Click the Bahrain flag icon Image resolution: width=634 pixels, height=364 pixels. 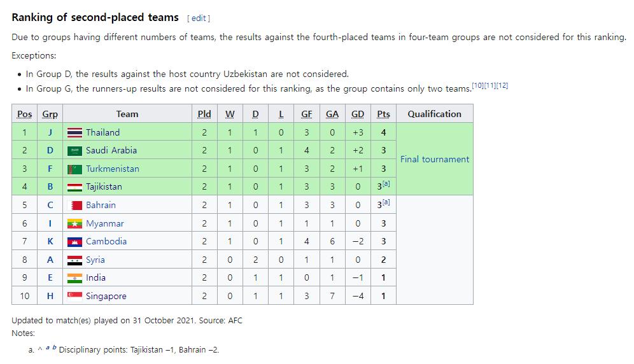[x=74, y=206]
